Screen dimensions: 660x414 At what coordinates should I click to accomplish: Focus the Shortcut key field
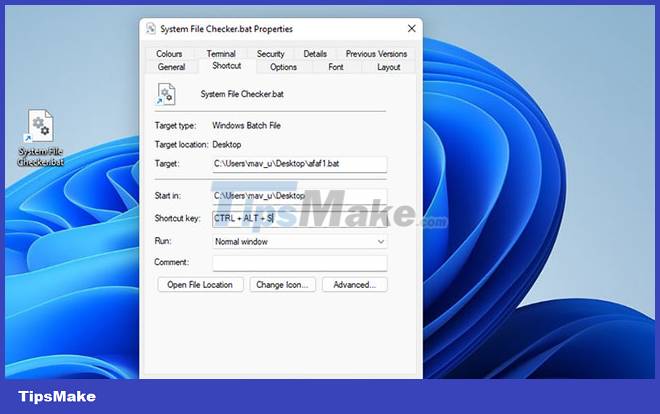click(x=300, y=218)
